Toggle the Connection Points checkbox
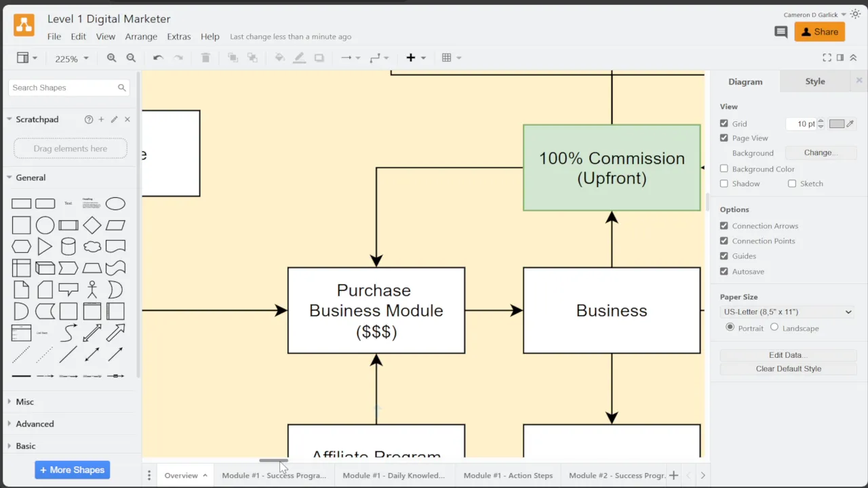 coord(724,241)
